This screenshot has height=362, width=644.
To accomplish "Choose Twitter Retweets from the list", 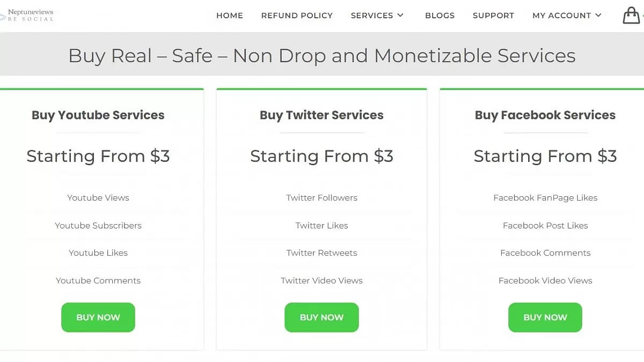I will [321, 253].
